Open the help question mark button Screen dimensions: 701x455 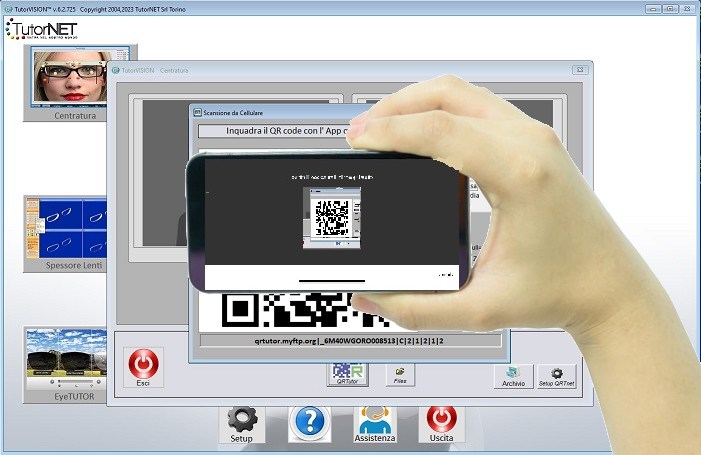[x=309, y=423]
